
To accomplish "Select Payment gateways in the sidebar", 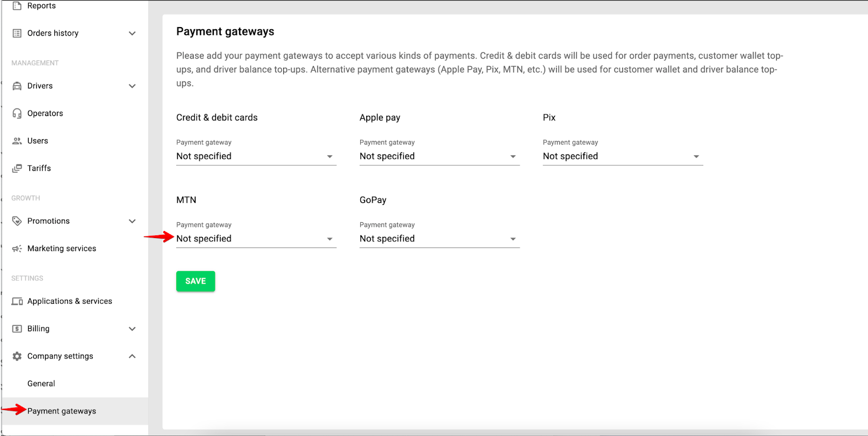I will (x=62, y=411).
